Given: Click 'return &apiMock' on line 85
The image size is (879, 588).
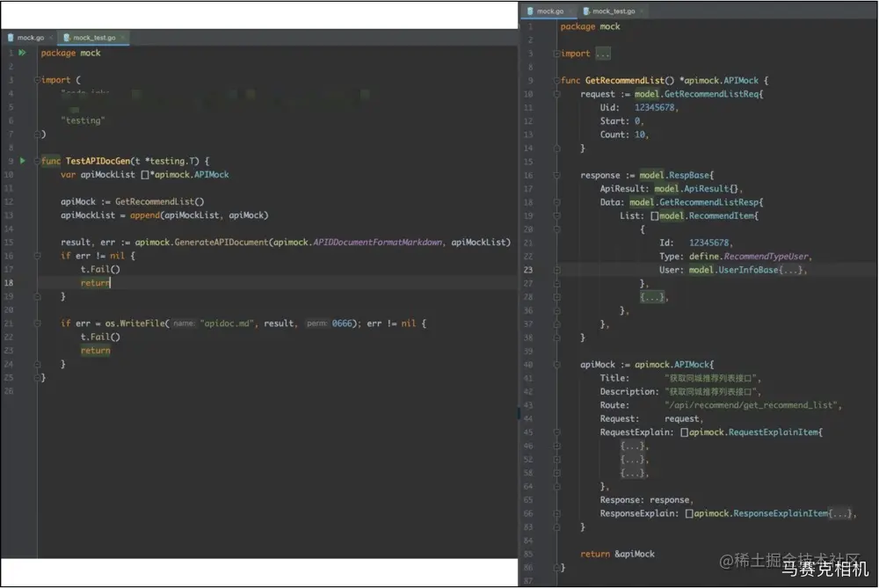Looking at the screenshot, I should (x=617, y=555).
